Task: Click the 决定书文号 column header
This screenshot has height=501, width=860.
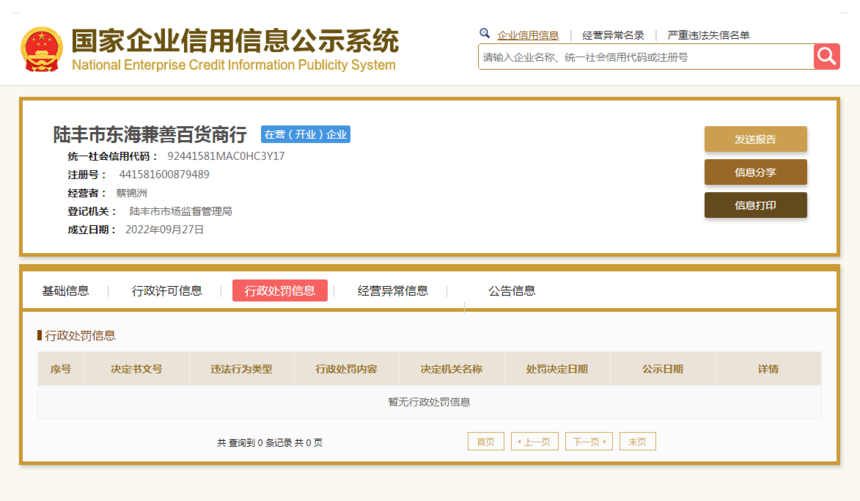Action: [137, 369]
